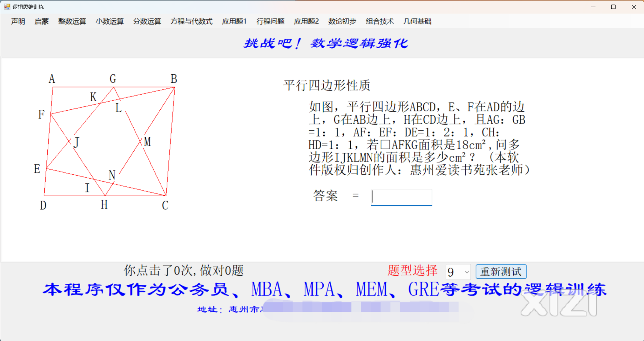Image resolution: width=644 pixels, height=341 pixels.
Task: Click the blue disclaimer text mentioning MBA、MPA
Action: [x=325, y=289]
